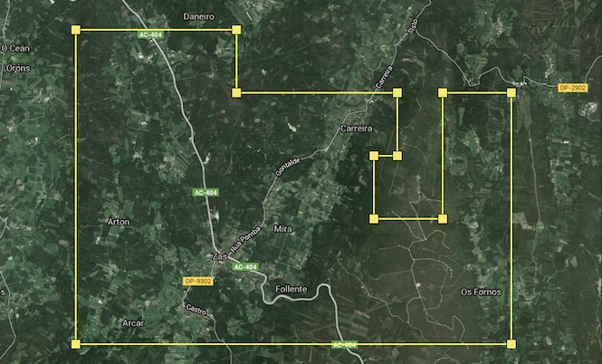Click the DP-9302 yellow road badge
Viewport: 602px width, 364px height.
pyautogui.click(x=197, y=282)
